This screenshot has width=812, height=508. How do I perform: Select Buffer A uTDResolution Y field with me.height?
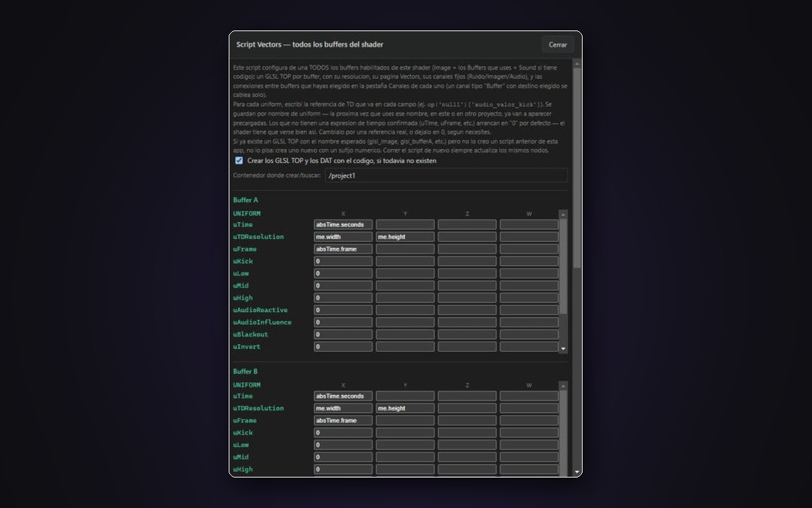(x=405, y=237)
